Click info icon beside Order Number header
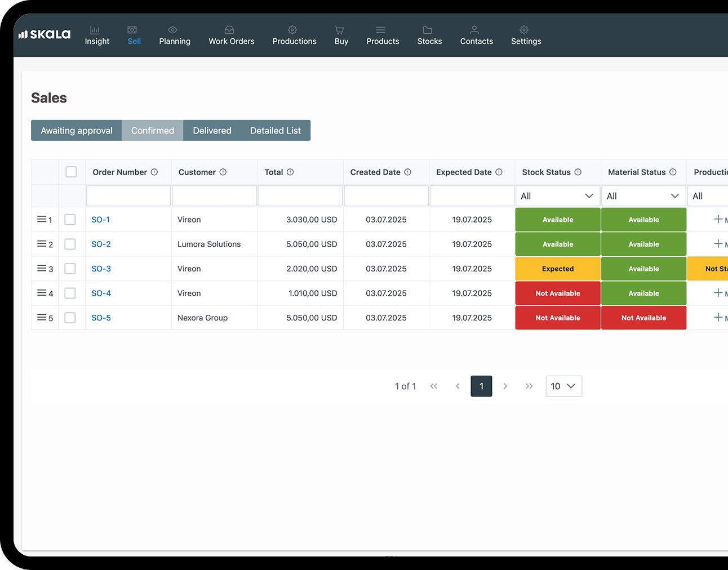728x570 pixels. tap(154, 172)
